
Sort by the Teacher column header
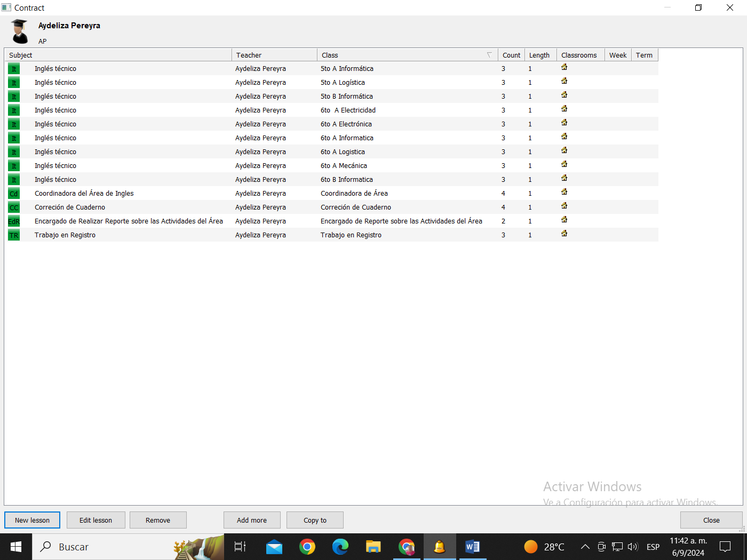pos(274,55)
